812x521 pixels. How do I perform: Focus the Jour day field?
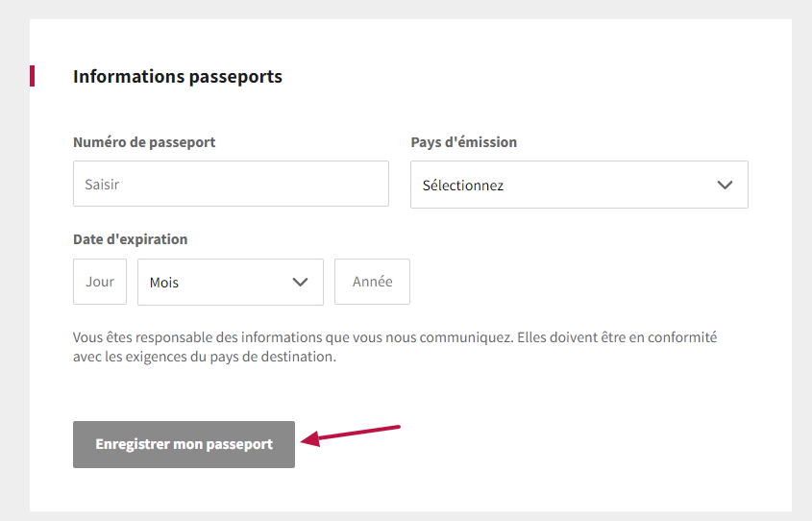(100, 282)
